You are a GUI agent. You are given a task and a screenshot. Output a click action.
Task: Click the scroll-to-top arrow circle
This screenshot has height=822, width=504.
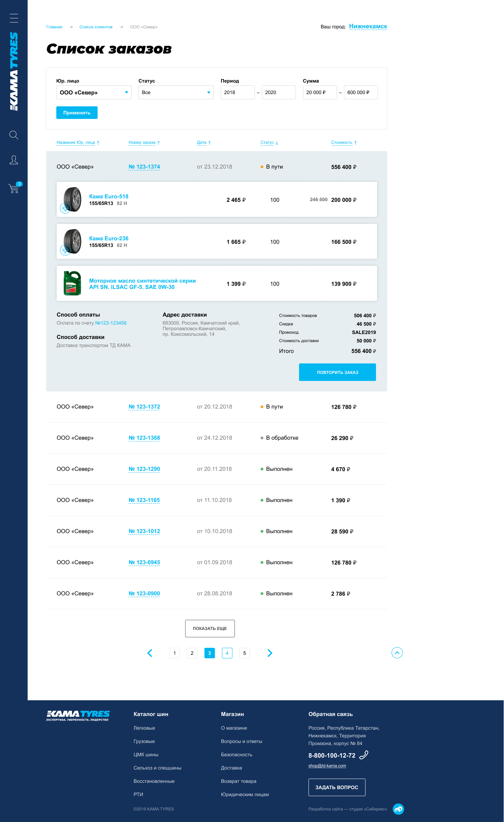(397, 653)
